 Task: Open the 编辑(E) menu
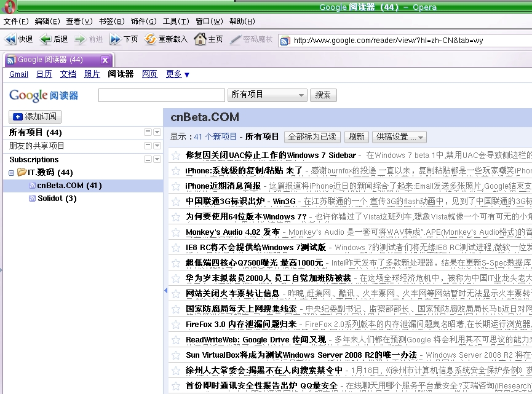click(x=47, y=22)
